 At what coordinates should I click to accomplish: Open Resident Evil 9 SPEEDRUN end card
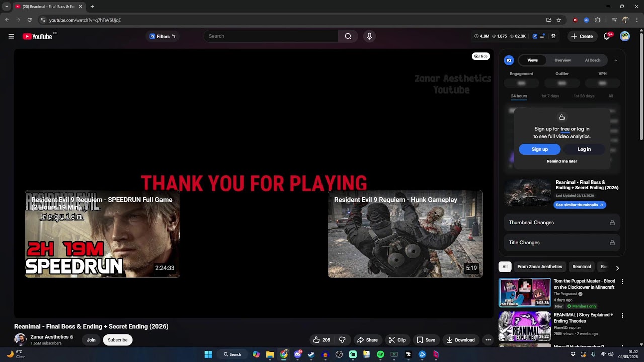pos(103,234)
